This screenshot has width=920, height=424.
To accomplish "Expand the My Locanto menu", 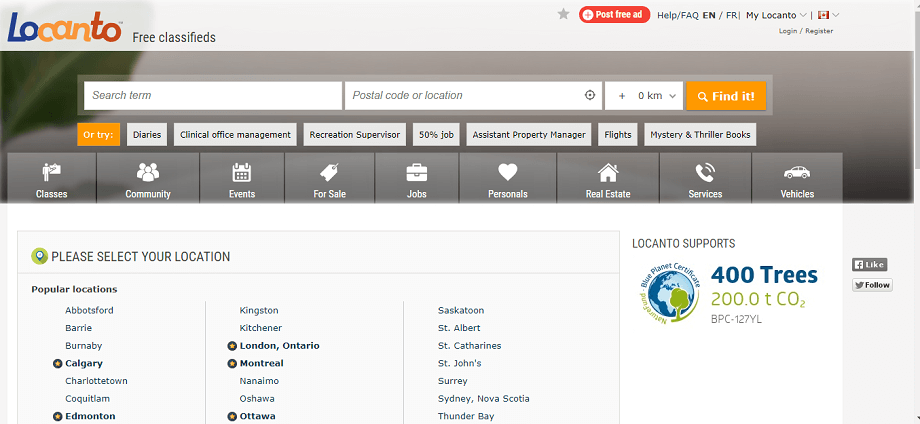I will (x=776, y=15).
